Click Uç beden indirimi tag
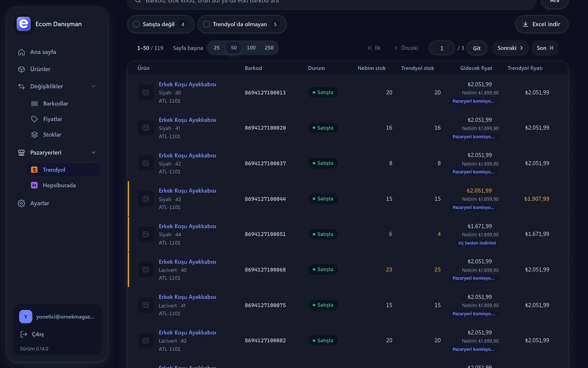This screenshot has width=588, height=368. tap(477, 243)
